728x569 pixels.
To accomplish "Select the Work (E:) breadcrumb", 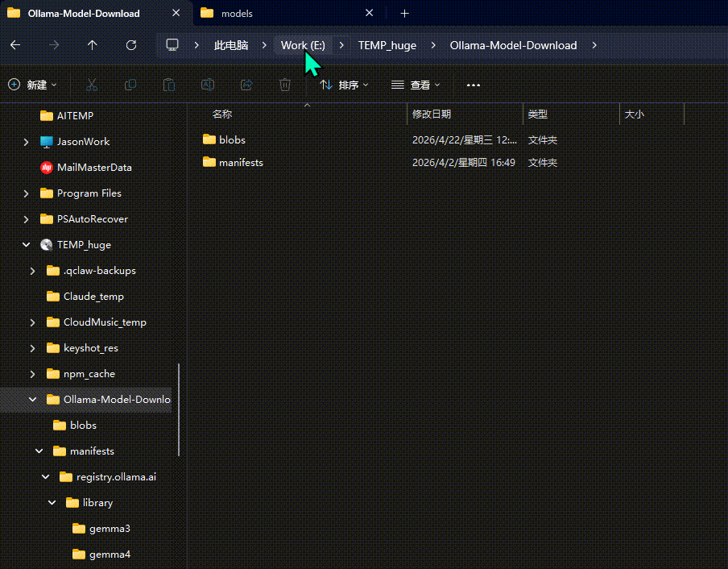I will coord(303,45).
